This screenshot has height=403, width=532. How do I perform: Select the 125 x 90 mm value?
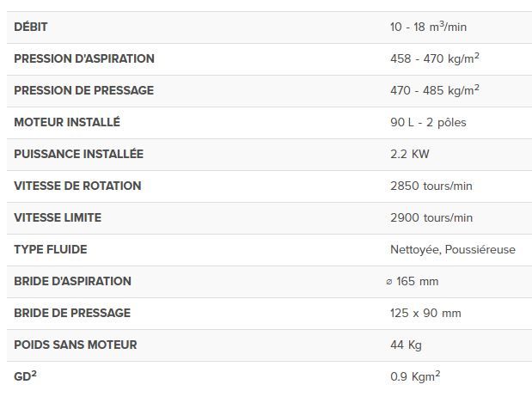425,313
